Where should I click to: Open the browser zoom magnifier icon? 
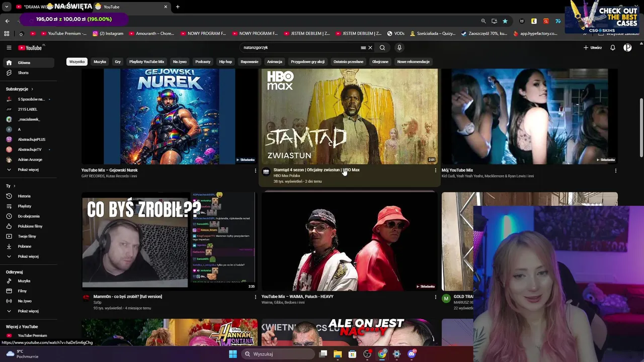point(484,21)
